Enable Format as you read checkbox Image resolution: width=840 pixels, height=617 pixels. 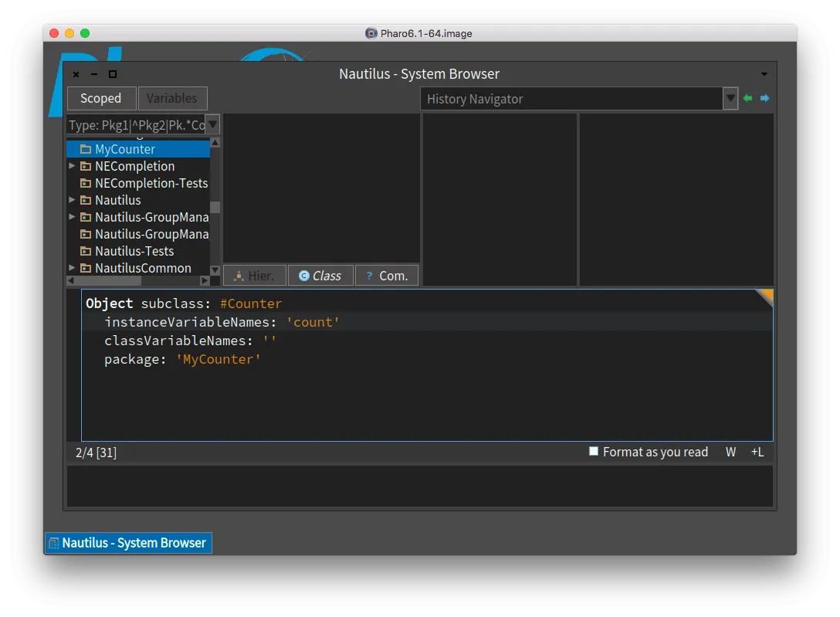594,452
